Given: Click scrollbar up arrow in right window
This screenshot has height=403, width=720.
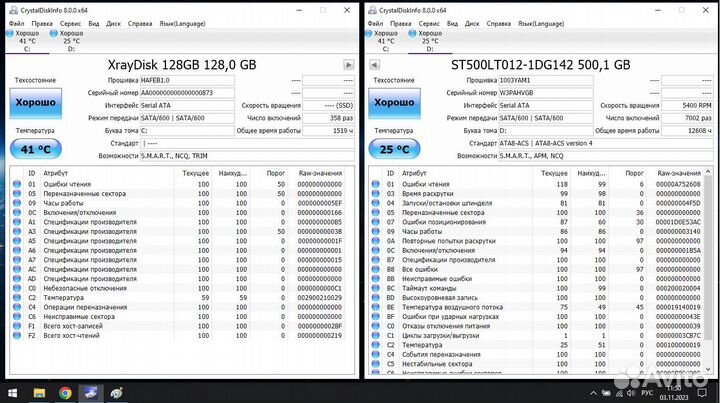Looking at the screenshot, I should (708, 172).
